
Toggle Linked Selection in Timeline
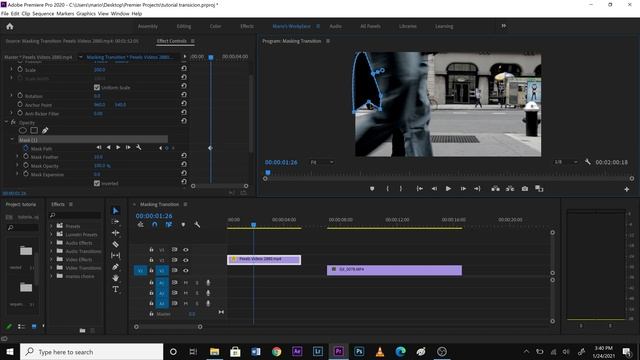[169, 224]
